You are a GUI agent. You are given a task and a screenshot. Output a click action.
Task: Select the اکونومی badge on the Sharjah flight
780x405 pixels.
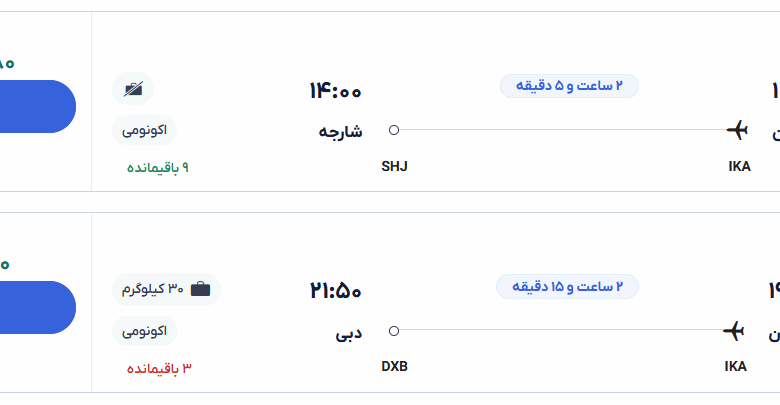[x=145, y=130]
